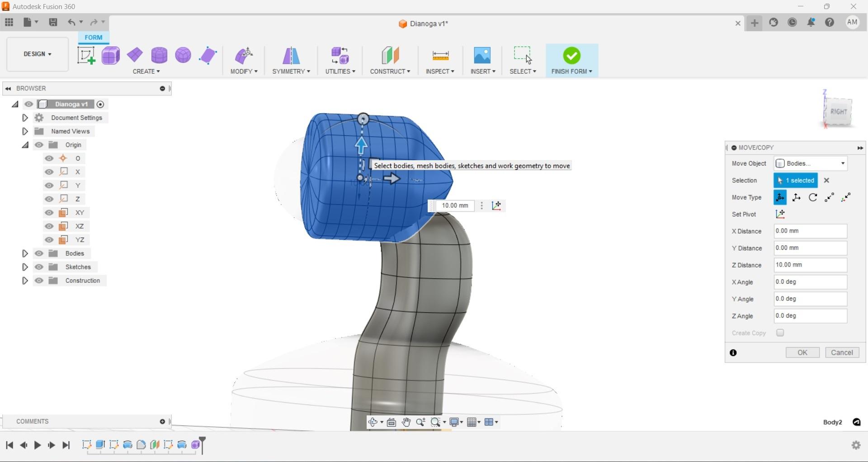Clear the selection with X button
The width and height of the screenshot is (868, 462).
(826, 180)
